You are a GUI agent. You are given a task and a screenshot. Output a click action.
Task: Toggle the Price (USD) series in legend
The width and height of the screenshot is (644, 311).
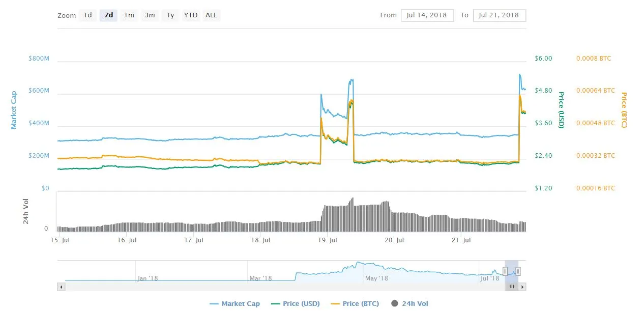point(295,304)
